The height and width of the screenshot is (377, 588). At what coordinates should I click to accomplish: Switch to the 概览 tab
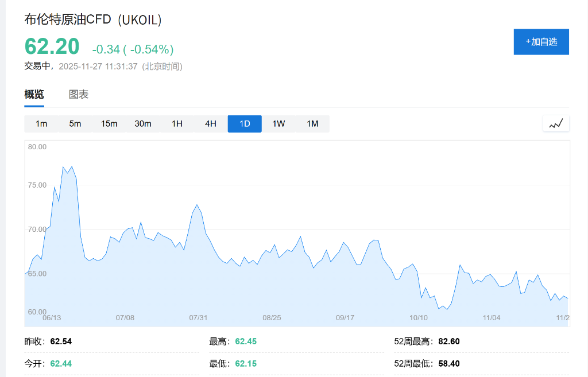point(34,95)
